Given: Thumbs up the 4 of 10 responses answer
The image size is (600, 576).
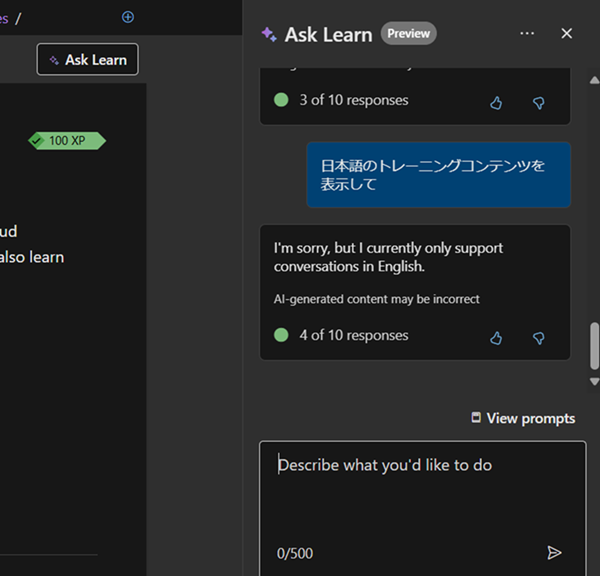Looking at the screenshot, I should click(x=496, y=338).
